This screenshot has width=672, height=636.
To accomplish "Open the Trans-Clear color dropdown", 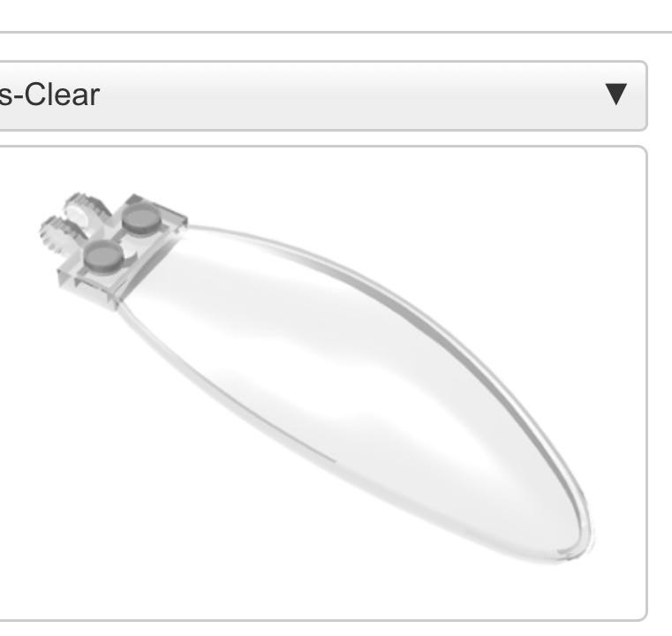I will pyautogui.click(x=321, y=95).
